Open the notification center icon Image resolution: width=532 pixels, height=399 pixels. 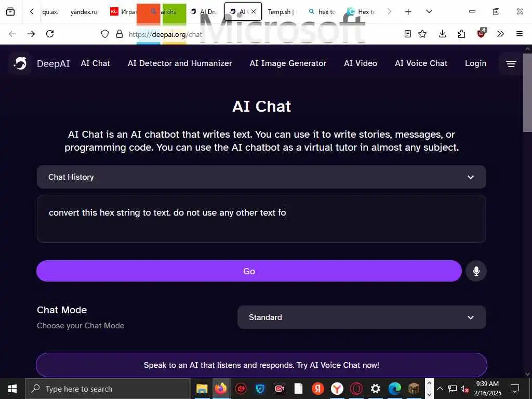pyautogui.click(x=515, y=389)
